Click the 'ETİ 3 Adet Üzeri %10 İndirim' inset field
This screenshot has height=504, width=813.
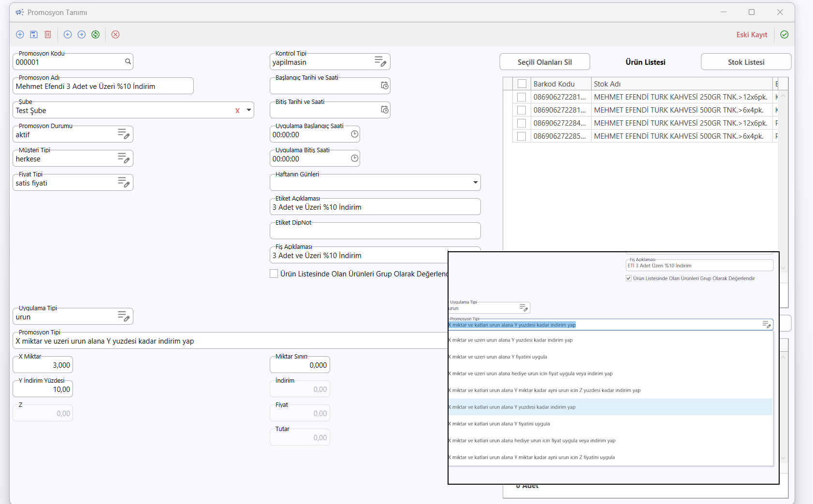click(x=699, y=265)
